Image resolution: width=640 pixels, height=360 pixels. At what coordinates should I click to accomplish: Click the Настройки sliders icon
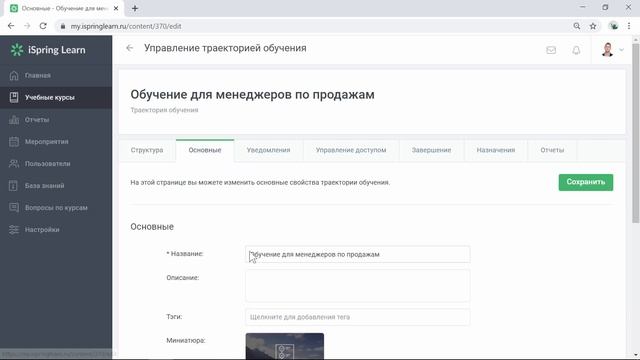[x=14, y=230]
